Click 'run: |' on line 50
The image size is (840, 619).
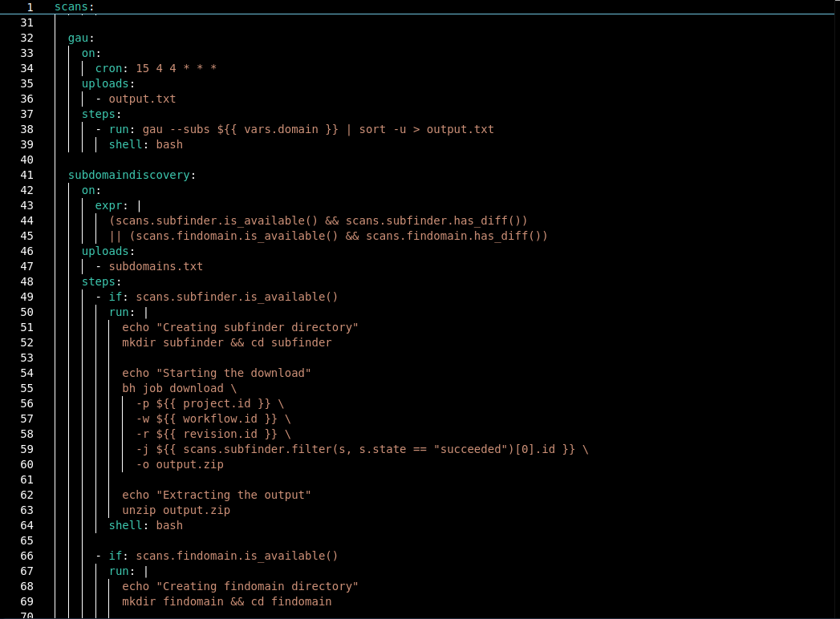[128, 312]
